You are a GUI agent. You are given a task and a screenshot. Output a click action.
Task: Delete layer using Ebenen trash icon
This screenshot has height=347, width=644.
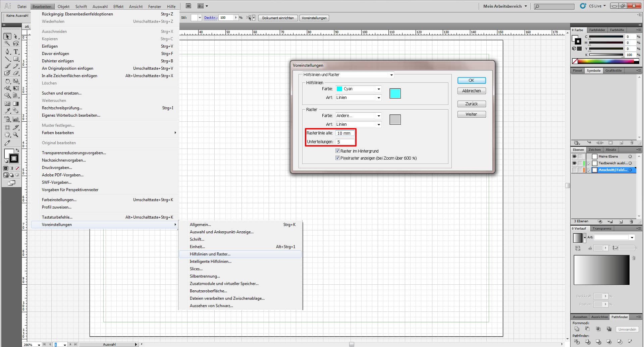click(631, 222)
